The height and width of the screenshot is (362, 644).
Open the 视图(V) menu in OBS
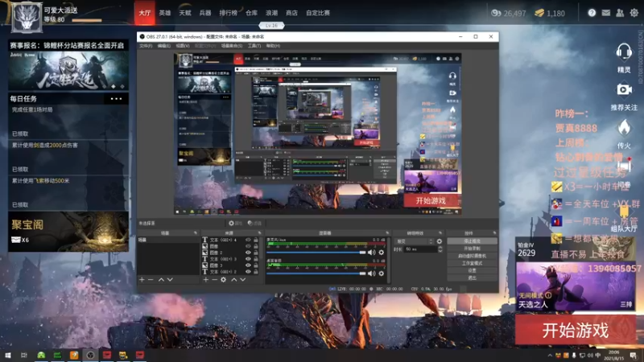(183, 46)
